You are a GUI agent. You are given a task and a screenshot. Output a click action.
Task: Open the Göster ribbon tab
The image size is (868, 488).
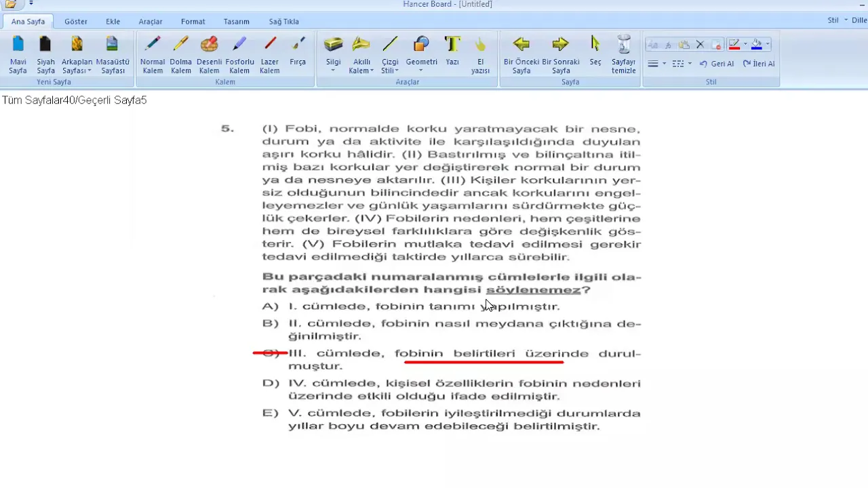(76, 22)
